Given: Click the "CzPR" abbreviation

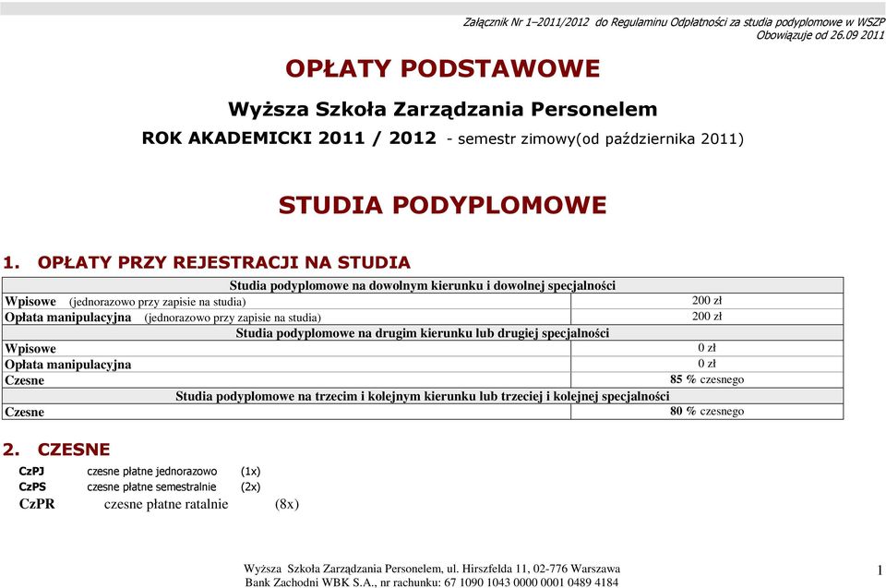Looking at the screenshot, I should 37,504.
